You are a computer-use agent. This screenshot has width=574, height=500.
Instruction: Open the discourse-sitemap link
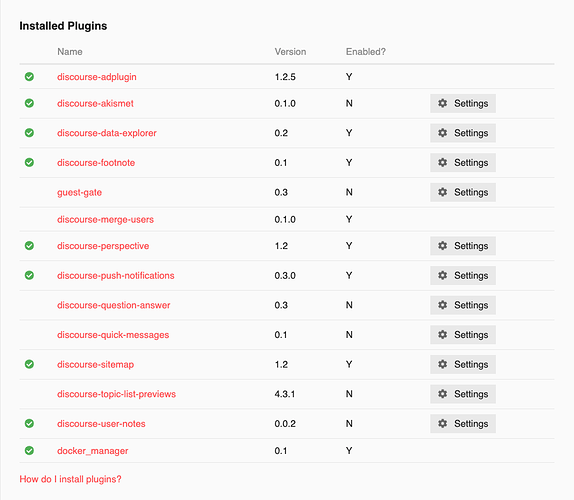[x=96, y=365]
